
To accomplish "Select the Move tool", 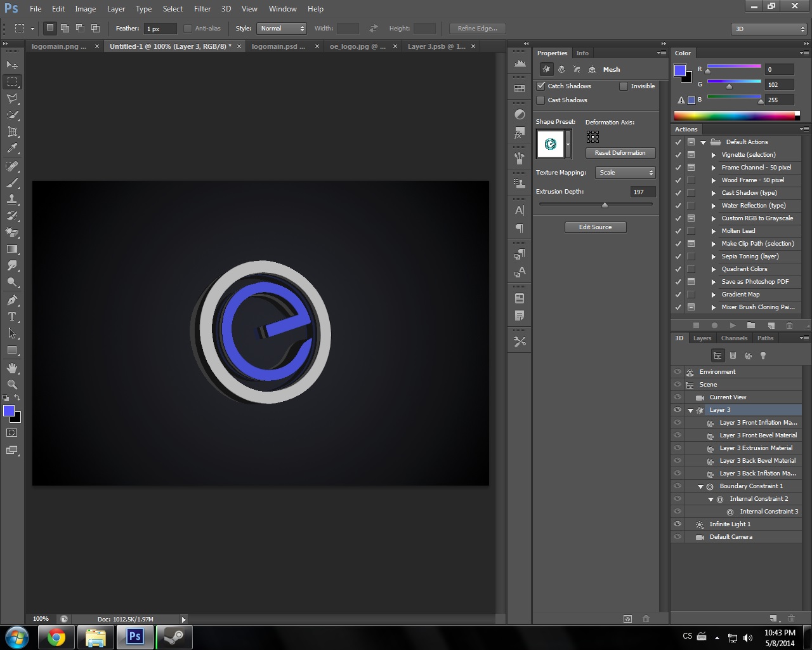I will [x=12, y=65].
